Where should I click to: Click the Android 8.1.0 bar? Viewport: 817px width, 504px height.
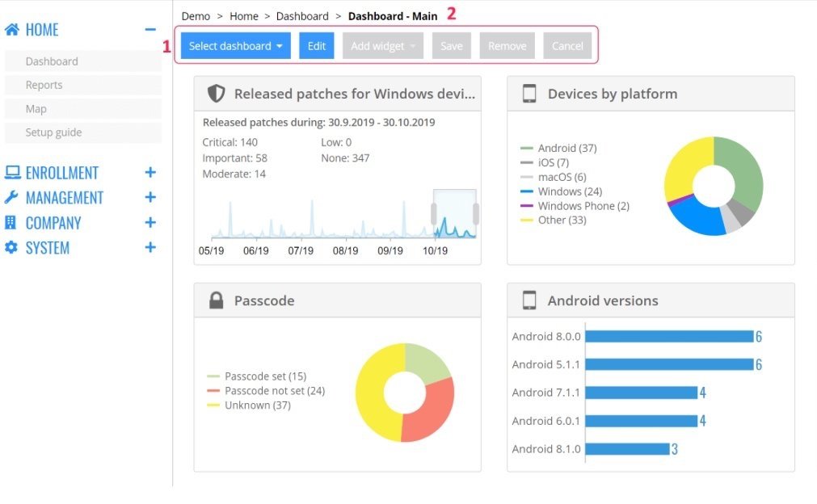(x=627, y=448)
